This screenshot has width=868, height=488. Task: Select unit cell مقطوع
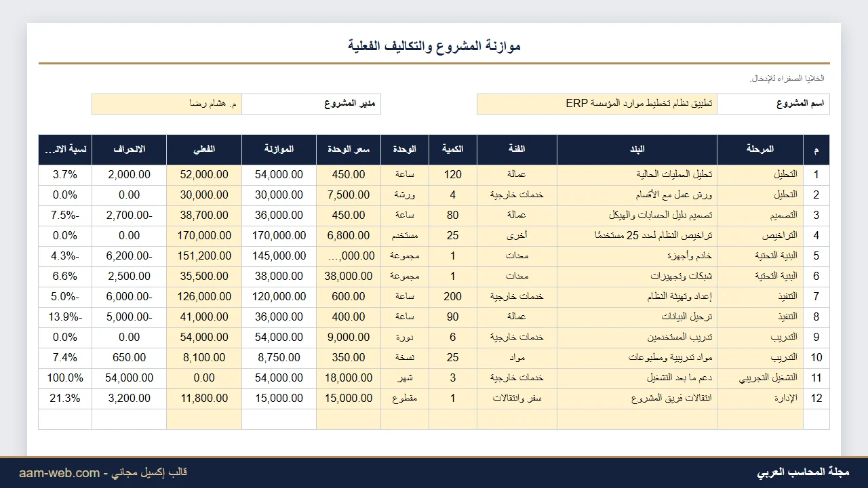pyautogui.click(x=405, y=399)
